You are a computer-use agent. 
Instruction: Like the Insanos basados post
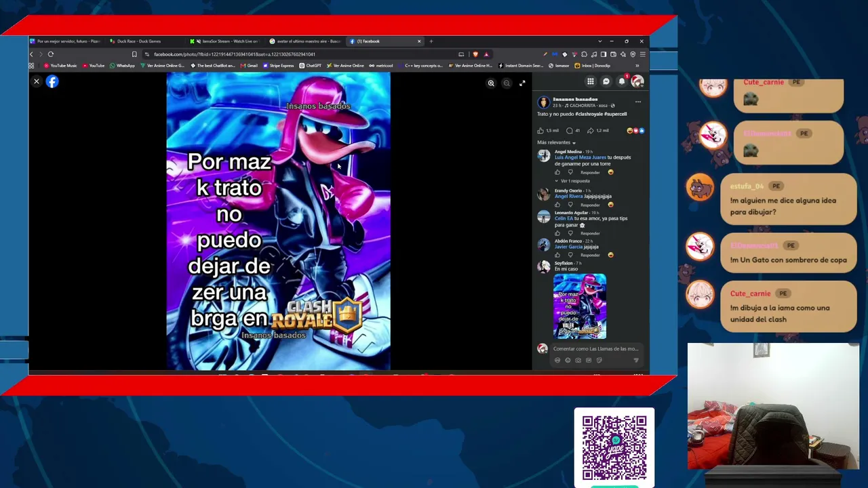point(541,130)
